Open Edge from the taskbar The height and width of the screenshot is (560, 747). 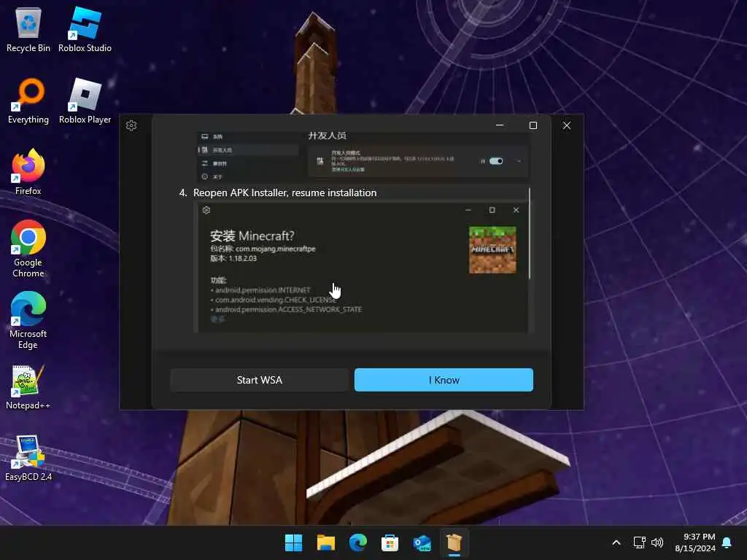(x=357, y=542)
